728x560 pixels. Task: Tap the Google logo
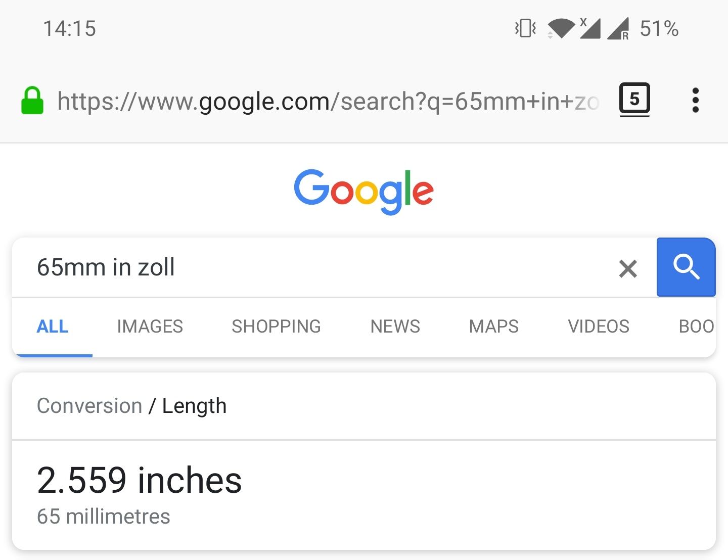(x=364, y=192)
